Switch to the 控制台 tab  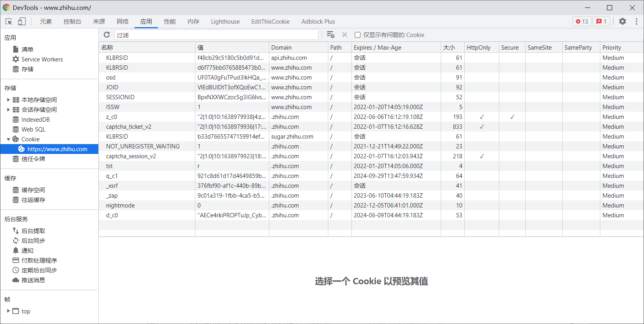click(72, 22)
